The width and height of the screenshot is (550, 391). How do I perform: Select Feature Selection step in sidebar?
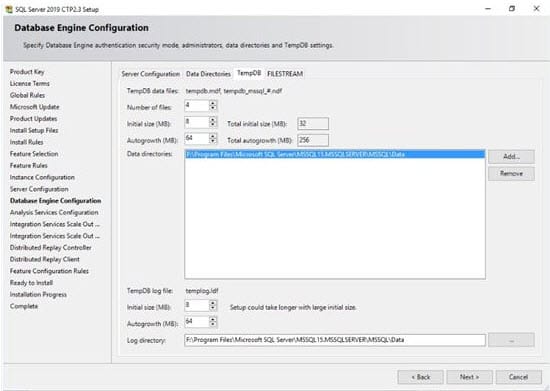[x=34, y=154]
